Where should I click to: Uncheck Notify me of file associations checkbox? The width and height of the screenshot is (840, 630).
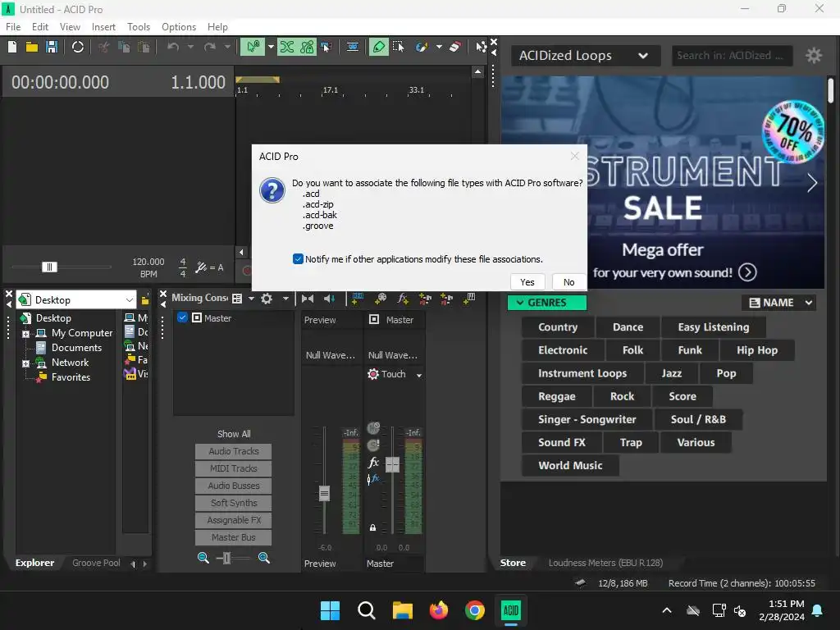[x=298, y=258]
